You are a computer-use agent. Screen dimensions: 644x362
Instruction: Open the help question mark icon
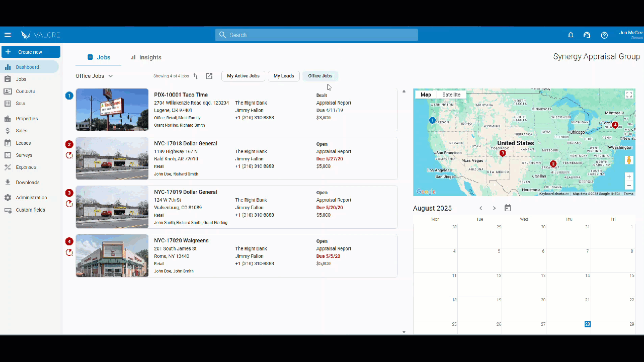pos(604,35)
